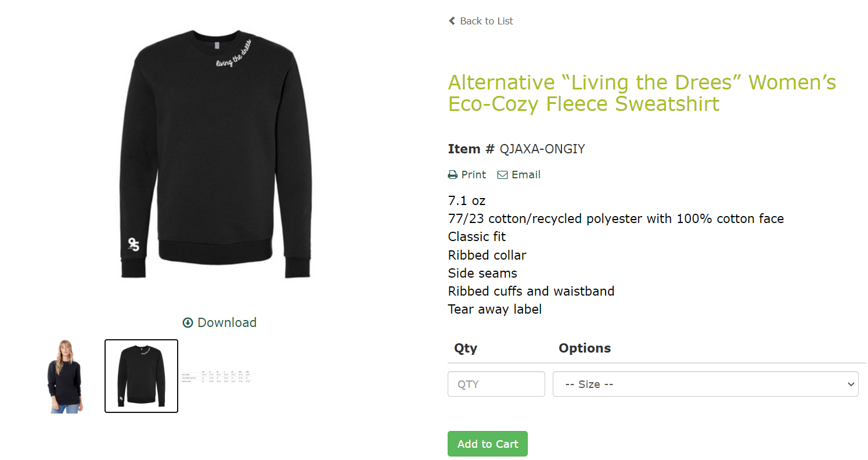This screenshot has width=868, height=460.
Task: Focus the QTY input field
Action: click(x=496, y=384)
